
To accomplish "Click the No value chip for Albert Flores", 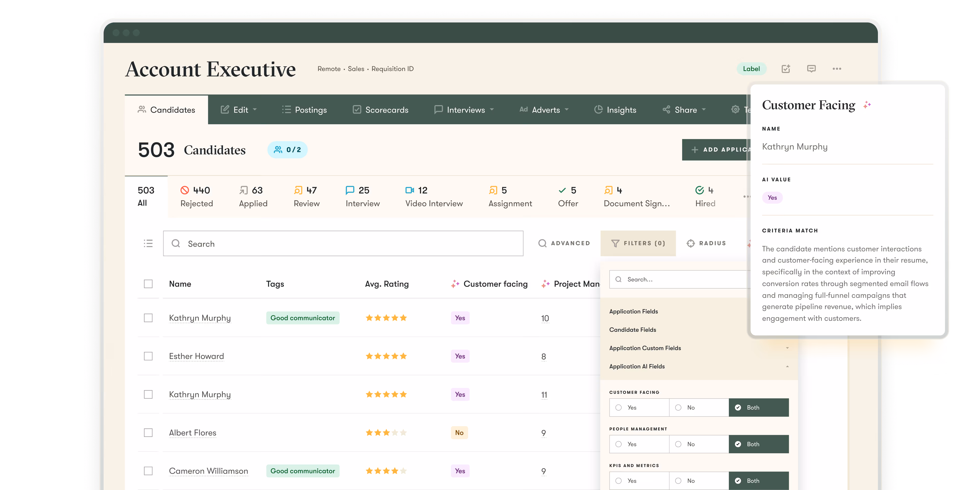I will tap(459, 433).
